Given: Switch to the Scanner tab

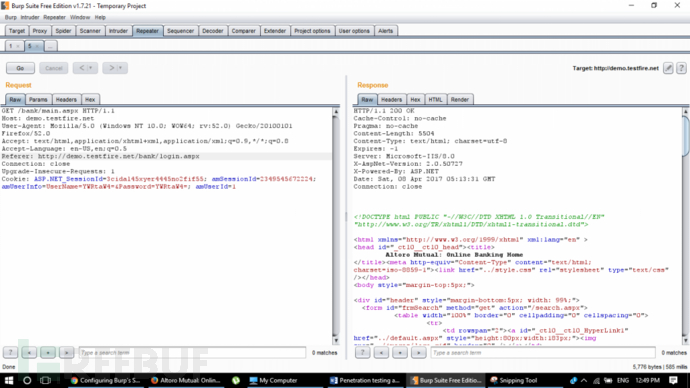Looking at the screenshot, I should [90, 31].
